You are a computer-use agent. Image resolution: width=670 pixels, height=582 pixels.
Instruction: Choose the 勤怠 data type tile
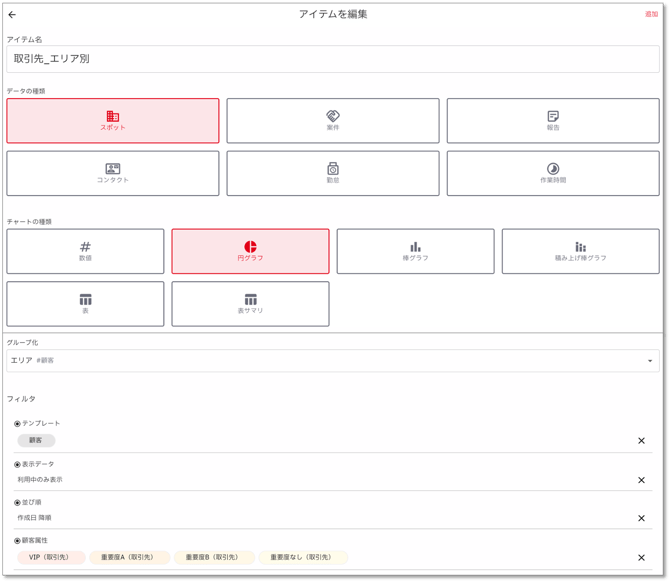click(333, 173)
